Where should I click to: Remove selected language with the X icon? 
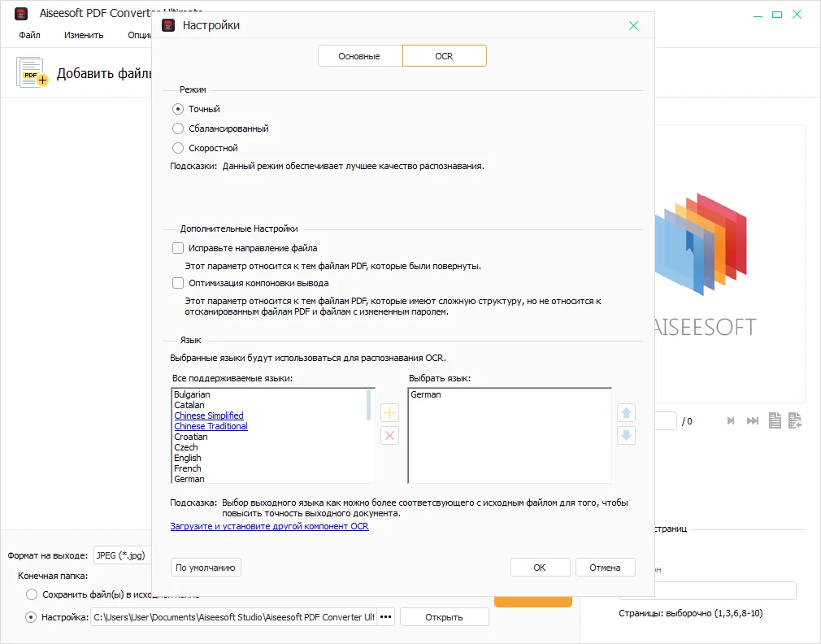click(x=389, y=436)
